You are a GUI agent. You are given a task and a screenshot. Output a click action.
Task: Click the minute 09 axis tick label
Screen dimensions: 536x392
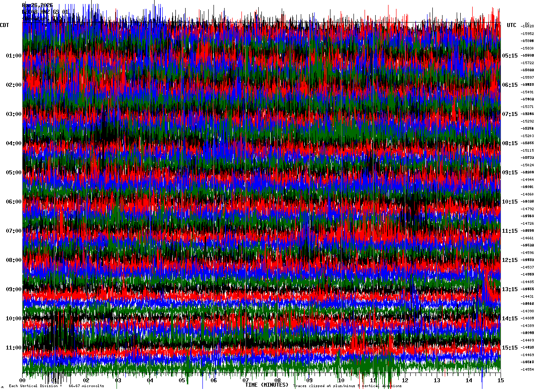point(310,380)
